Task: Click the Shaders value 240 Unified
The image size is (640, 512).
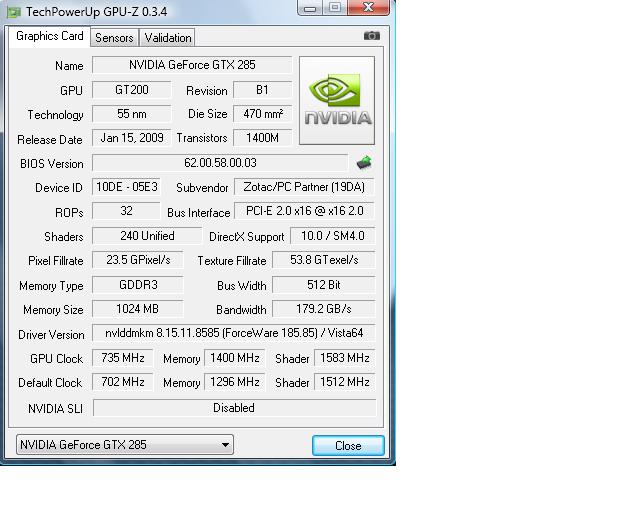Action: coord(147,236)
